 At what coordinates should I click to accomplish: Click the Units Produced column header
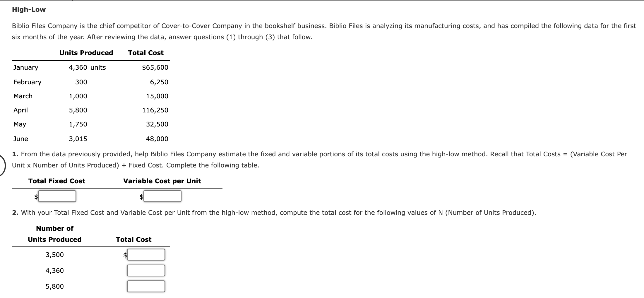coord(86,53)
